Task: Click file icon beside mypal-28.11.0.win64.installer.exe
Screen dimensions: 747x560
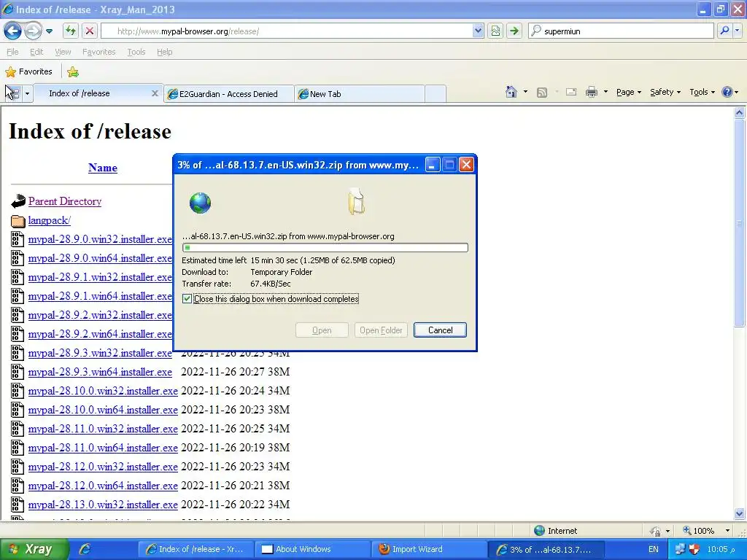Action: point(18,448)
